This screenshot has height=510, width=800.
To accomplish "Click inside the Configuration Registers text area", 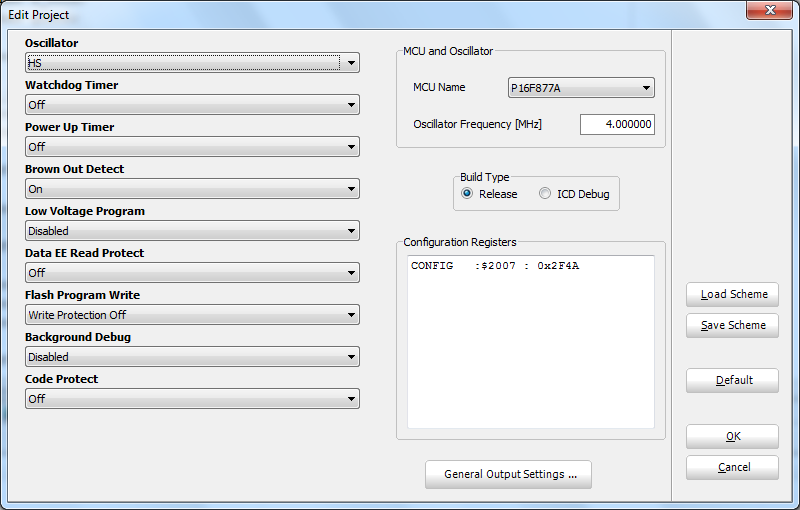I will point(530,342).
